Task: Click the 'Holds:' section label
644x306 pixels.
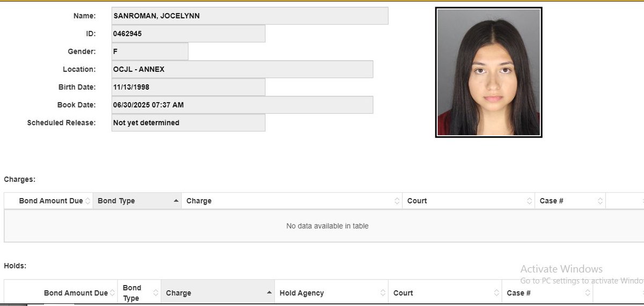Action: [x=15, y=265]
